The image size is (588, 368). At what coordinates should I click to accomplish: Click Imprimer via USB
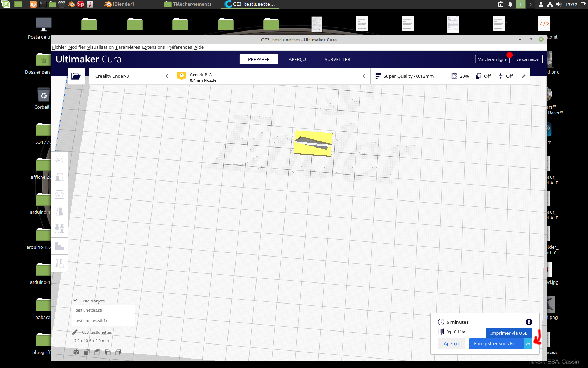point(509,333)
